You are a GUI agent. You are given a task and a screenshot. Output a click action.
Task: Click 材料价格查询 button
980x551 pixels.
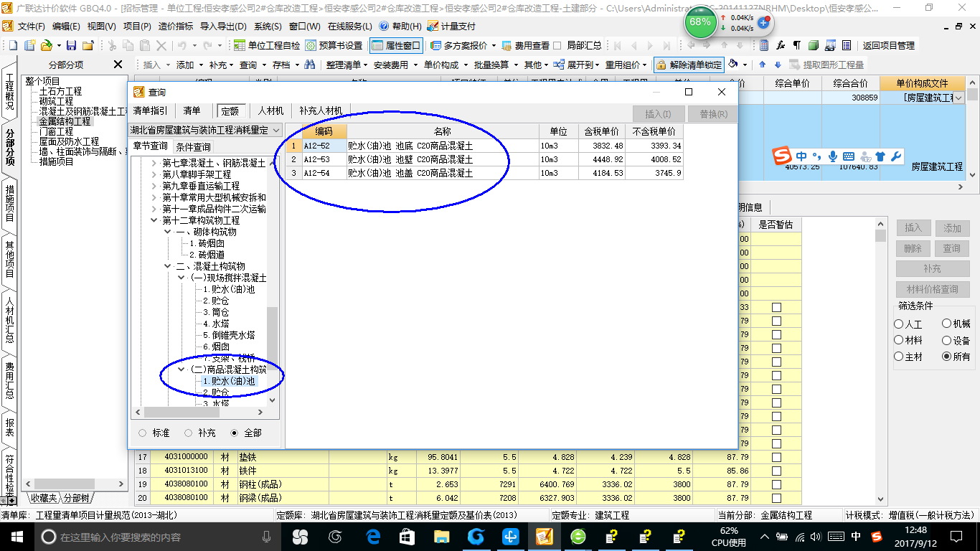tap(933, 290)
